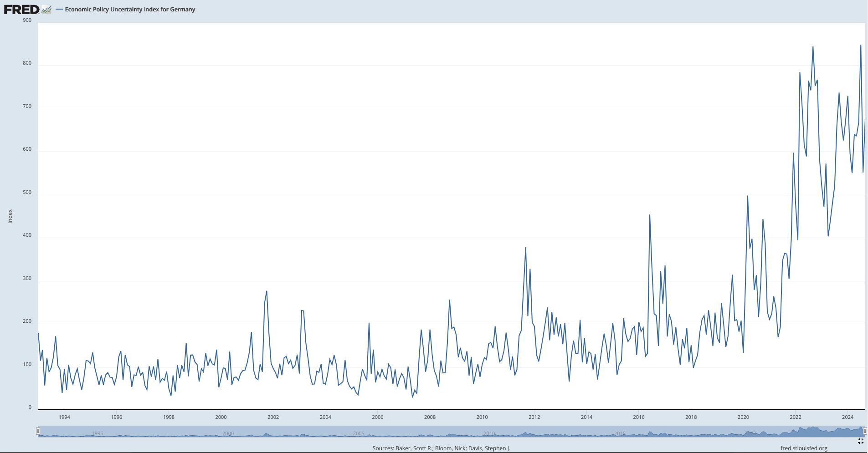
Task: Open the fred.stlouisfed.org link
Action: [804, 448]
